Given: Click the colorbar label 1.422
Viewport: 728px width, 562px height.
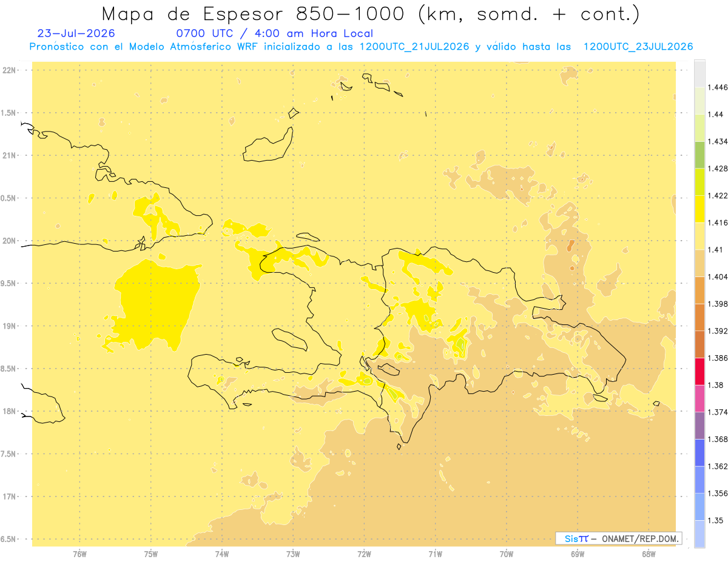Looking at the screenshot, I should tap(718, 196).
